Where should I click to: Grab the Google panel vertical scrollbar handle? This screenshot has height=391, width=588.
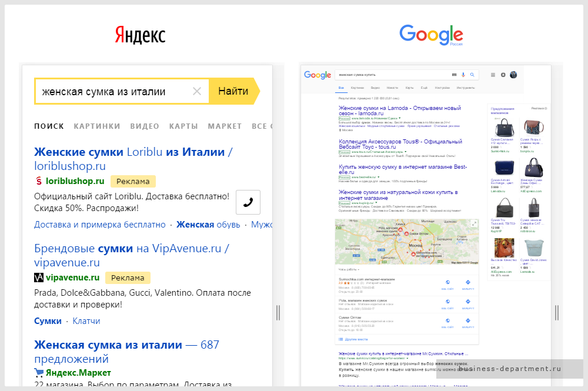coord(557,313)
